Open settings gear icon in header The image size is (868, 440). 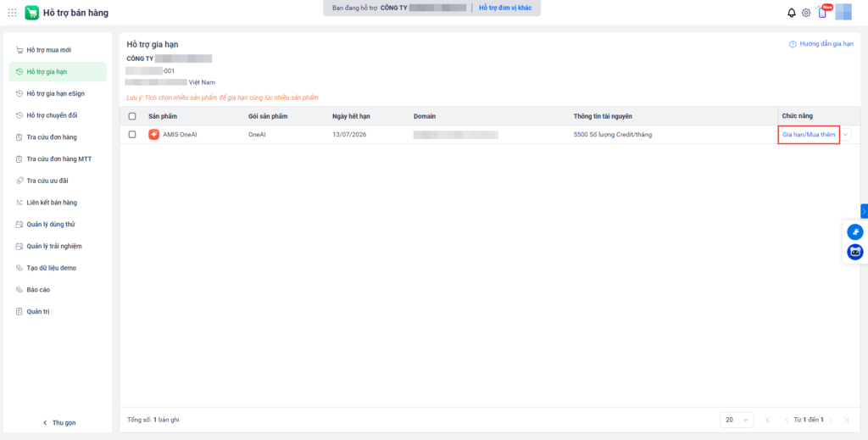(806, 13)
